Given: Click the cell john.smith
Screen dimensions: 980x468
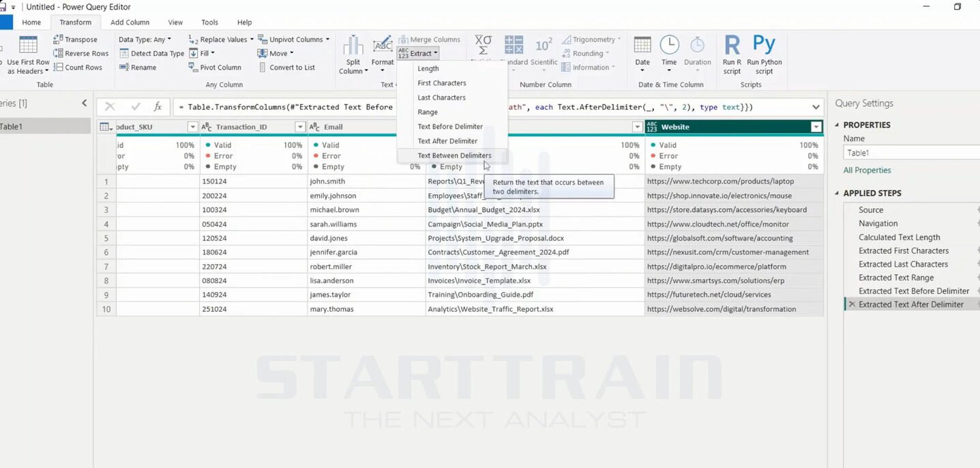Looking at the screenshot, I should pos(366,181).
